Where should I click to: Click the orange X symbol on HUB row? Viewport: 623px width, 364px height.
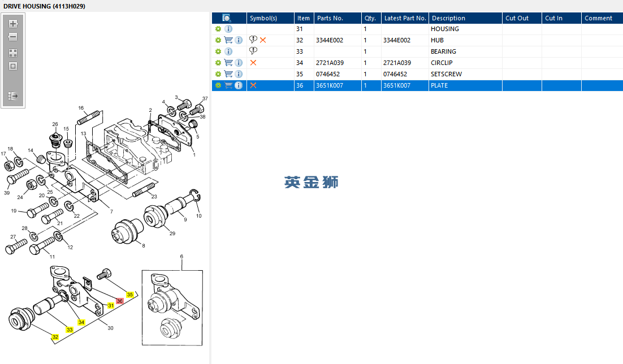(263, 40)
